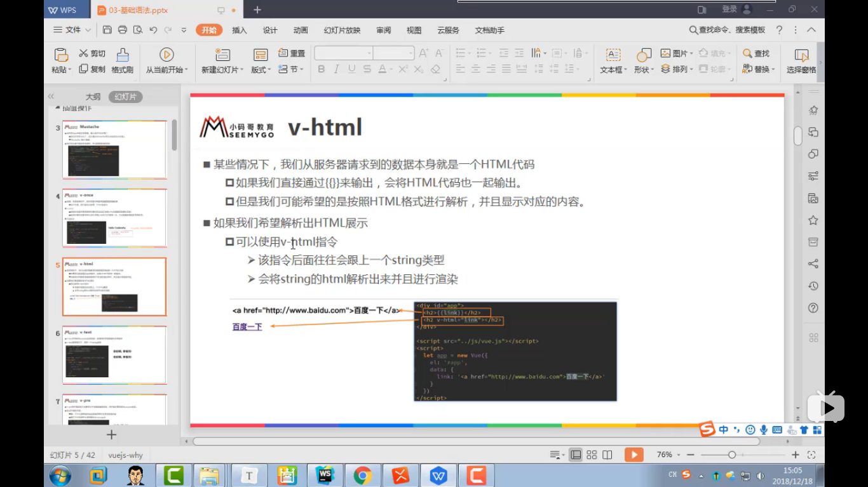Click the Windows Start button

(60, 475)
